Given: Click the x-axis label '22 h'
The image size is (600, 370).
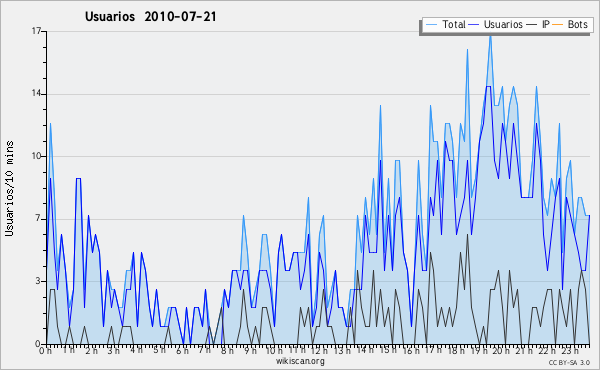Looking at the screenshot, I should tap(546, 351).
